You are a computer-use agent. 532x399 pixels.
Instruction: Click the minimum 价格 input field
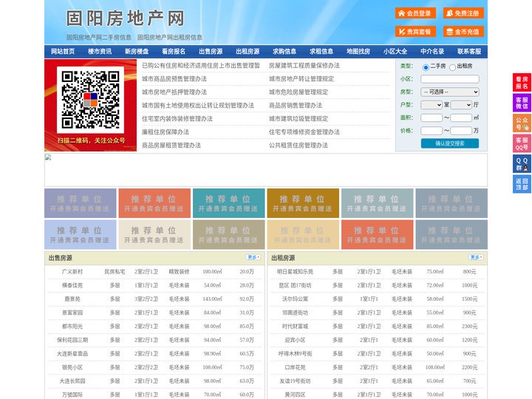tap(432, 131)
